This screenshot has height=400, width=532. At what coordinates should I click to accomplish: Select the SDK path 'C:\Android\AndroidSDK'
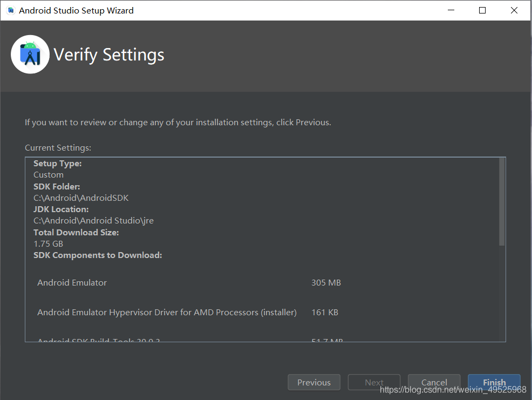(x=81, y=198)
